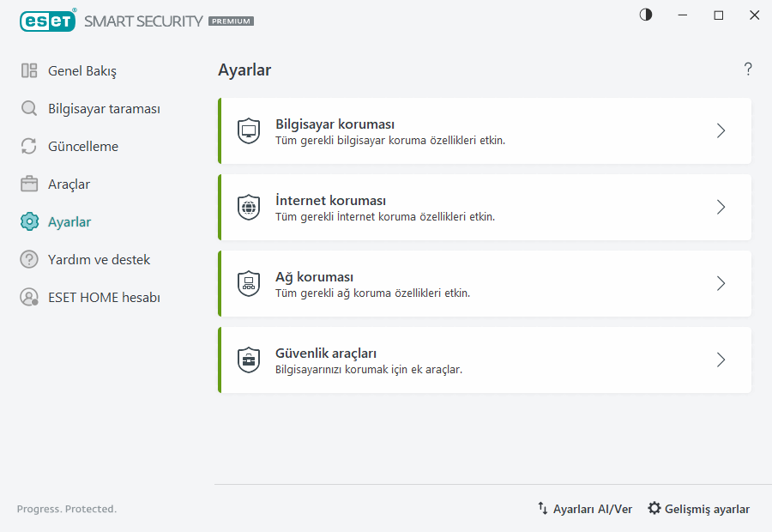Open the help question mark
The image size is (772, 532).
click(x=747, y=69)
